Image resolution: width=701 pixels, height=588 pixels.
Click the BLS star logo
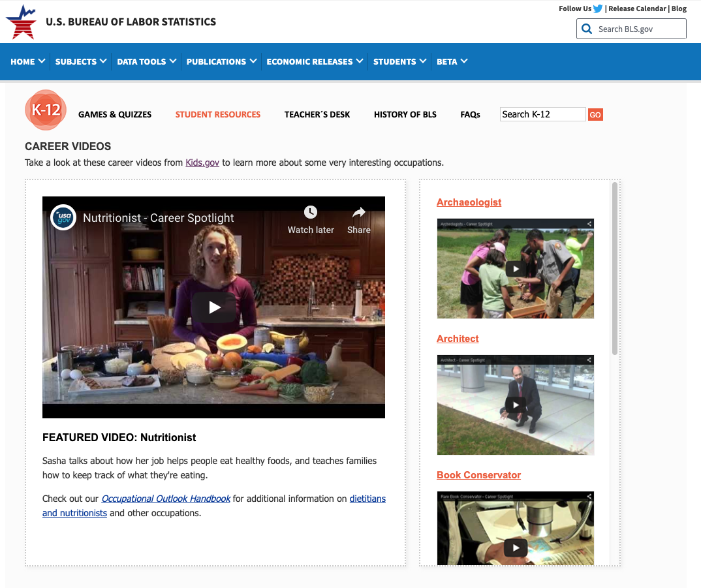[21, 22]
